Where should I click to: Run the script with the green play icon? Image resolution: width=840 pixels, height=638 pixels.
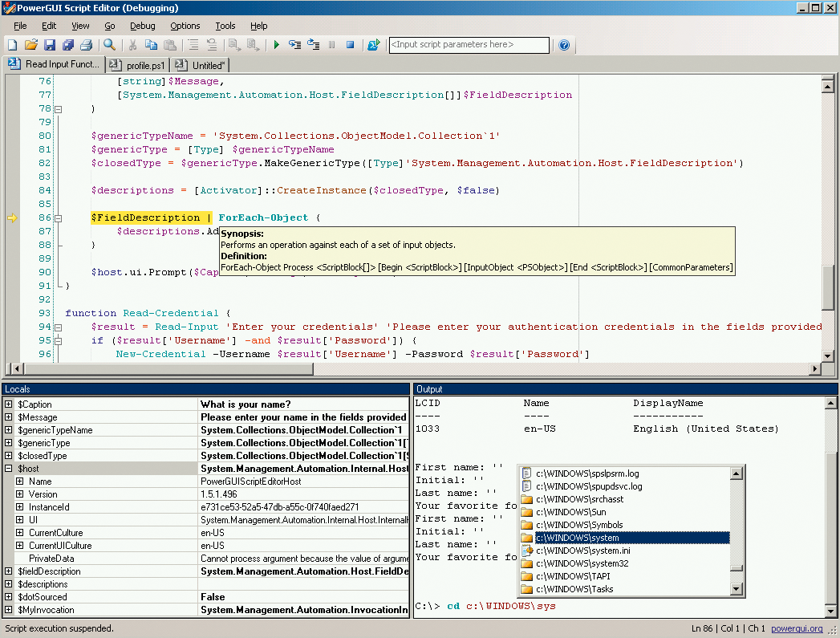click(x=276, y=45)
